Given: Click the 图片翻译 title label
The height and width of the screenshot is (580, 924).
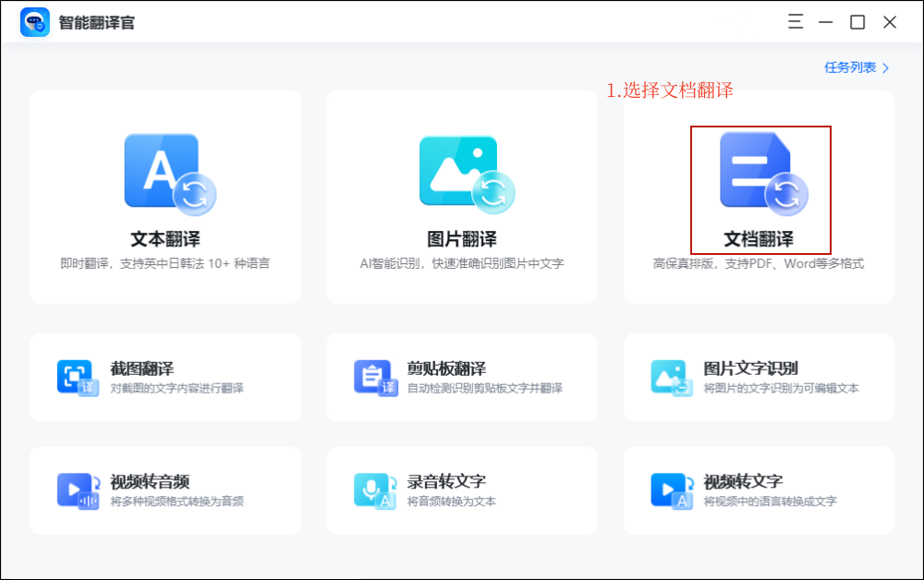Looking at the screenshot, I should click(x=462, y=238).
